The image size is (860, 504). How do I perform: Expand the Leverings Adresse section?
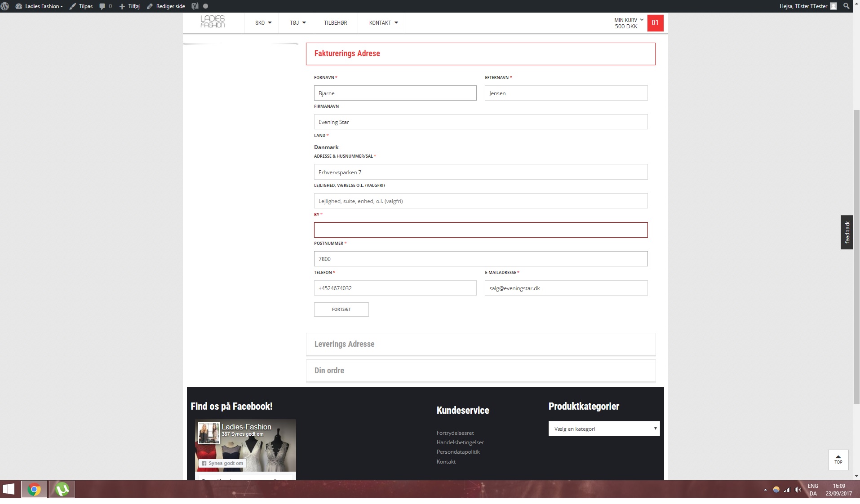pyautogui.click(x=480, y=344)
